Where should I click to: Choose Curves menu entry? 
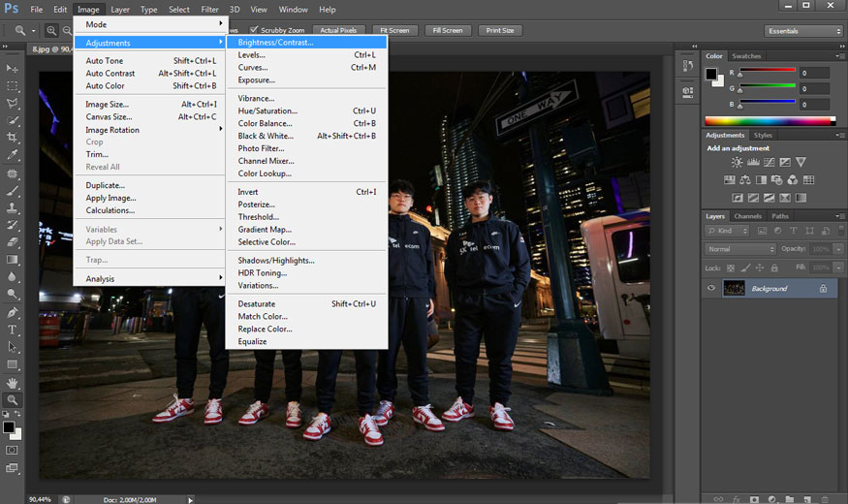coord(306,68)
